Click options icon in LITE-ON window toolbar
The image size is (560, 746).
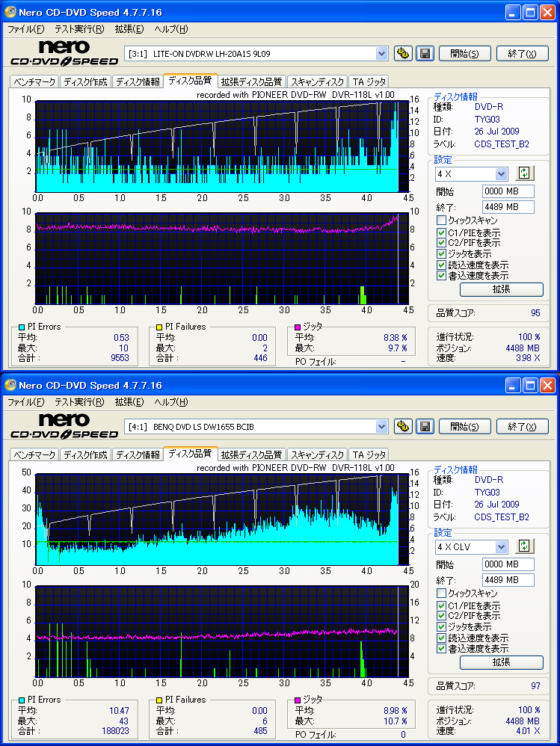coord(403,53)
